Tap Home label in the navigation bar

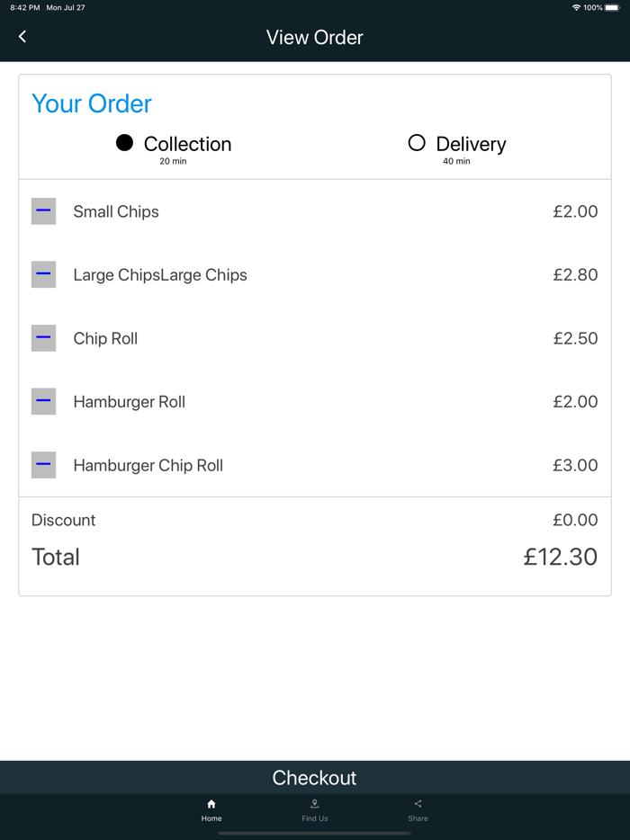[211, 818]
